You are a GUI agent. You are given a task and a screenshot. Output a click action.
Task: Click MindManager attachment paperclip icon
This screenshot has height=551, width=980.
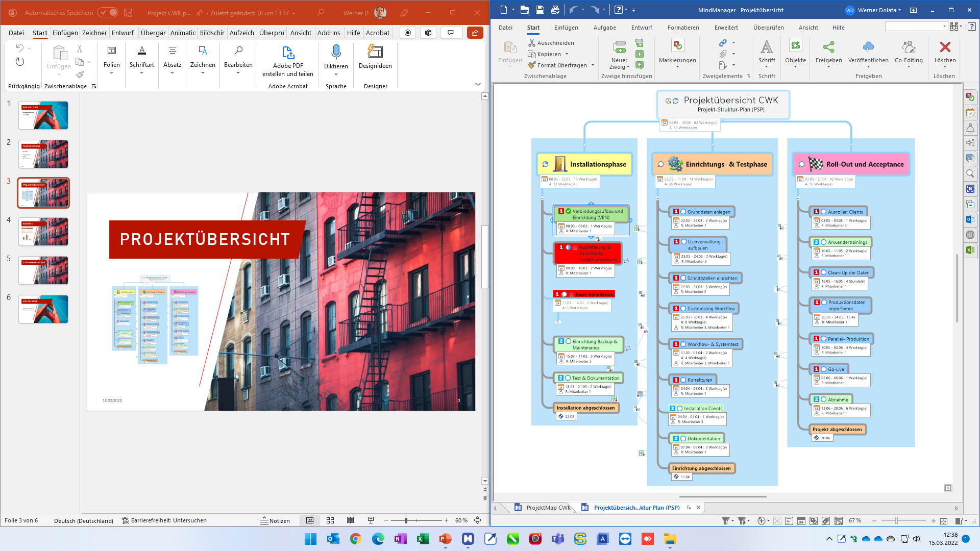click(x=723, y=54)
